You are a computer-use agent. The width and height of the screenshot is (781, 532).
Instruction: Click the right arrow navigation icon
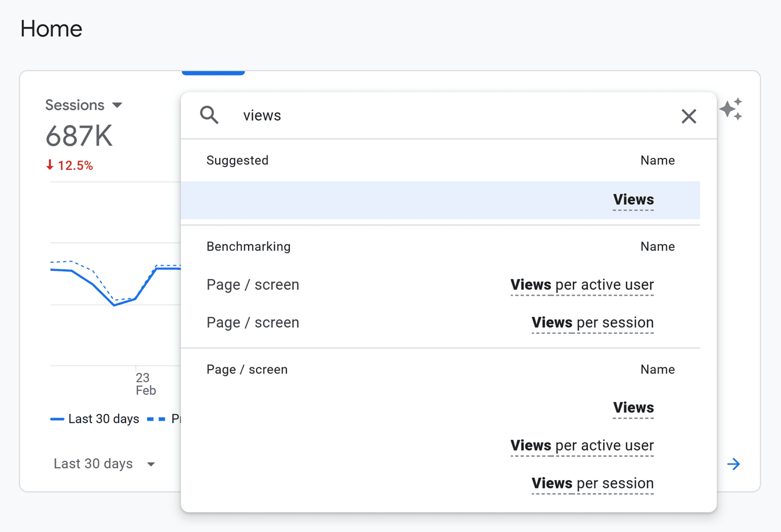(733, 463)
